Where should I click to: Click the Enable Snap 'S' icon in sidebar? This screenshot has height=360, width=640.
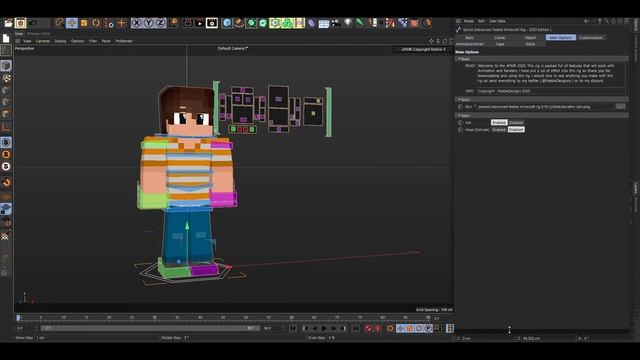6,142
